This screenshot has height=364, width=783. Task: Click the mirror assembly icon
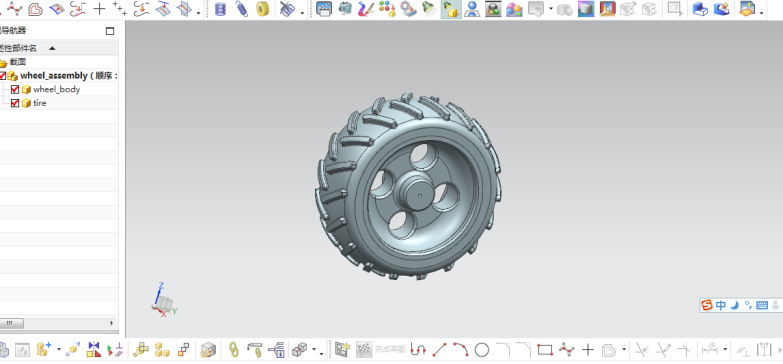pyautogui.click(x=93, y=350)
